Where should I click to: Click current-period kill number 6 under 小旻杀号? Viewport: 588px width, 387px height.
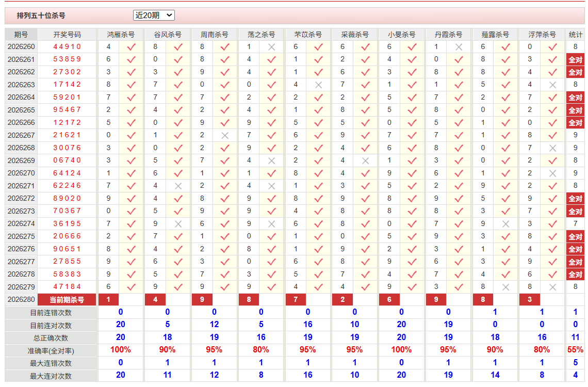[x=389, y=300]
